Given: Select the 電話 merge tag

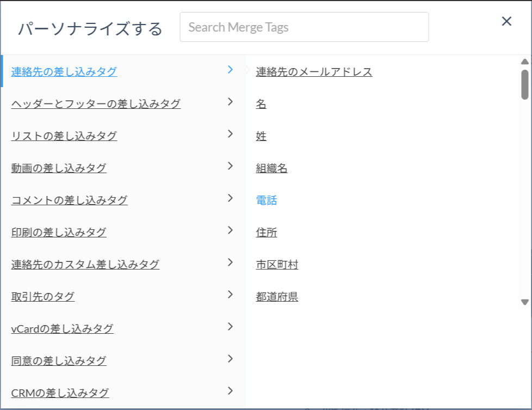Looking at the screenshot, I should [267, 200].
